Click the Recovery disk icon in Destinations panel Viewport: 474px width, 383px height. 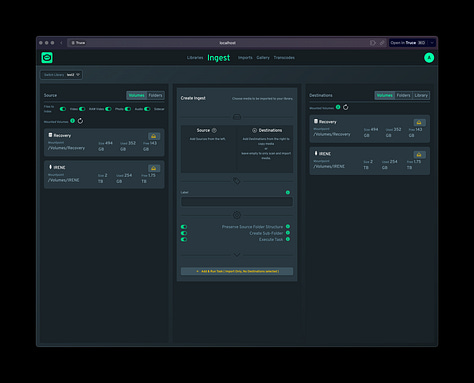coord(316,121)
